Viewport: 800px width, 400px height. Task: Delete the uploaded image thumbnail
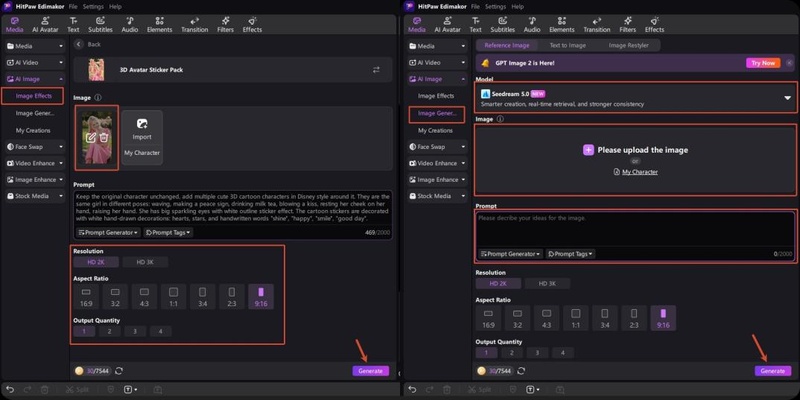104,137
